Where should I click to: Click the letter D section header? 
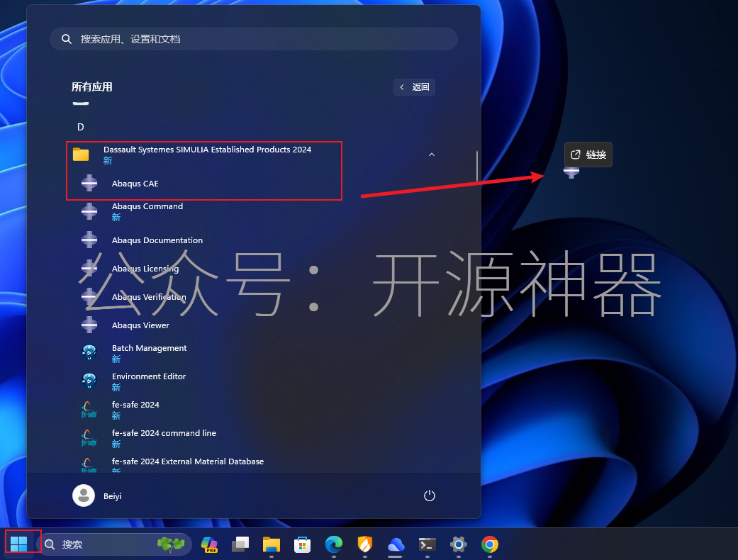point(81,127)
